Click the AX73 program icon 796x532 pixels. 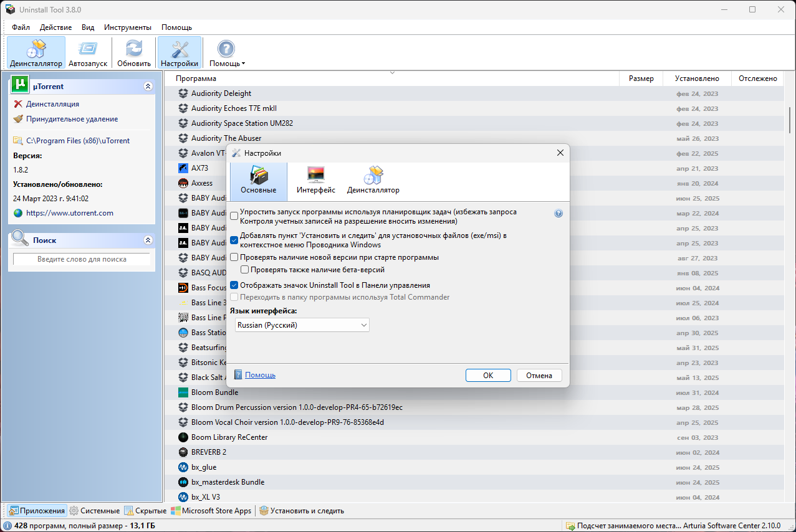[x=183, y=168]
